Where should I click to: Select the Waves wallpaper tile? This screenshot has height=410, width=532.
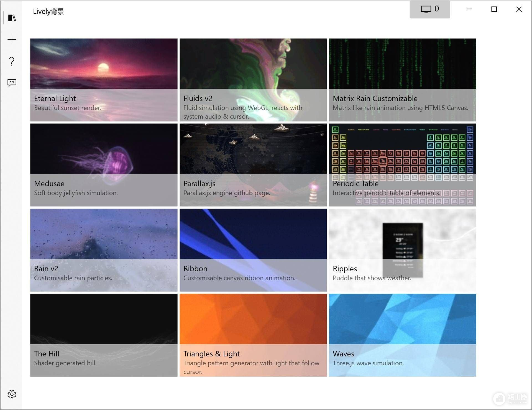click(402, 335)
